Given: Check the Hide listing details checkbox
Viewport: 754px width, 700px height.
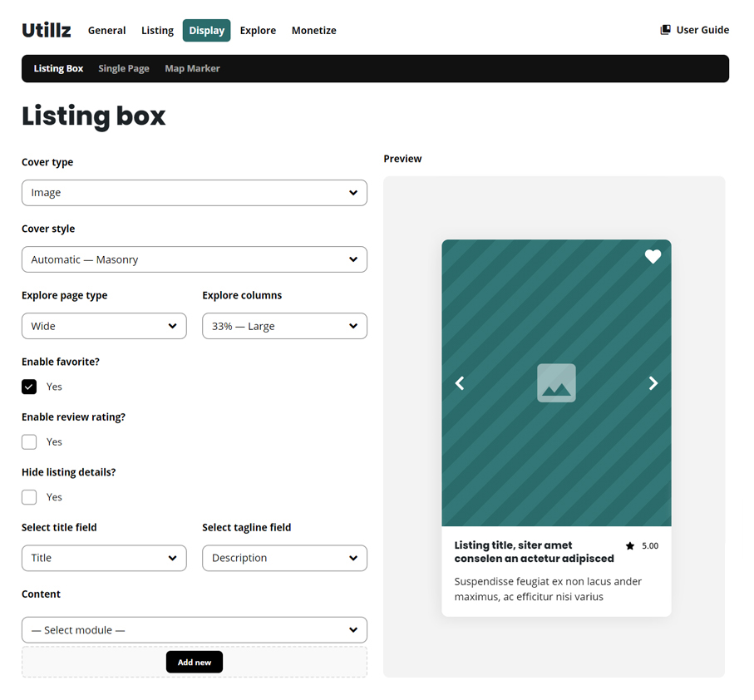Looking at the screenshot, I should pos(29,497).
